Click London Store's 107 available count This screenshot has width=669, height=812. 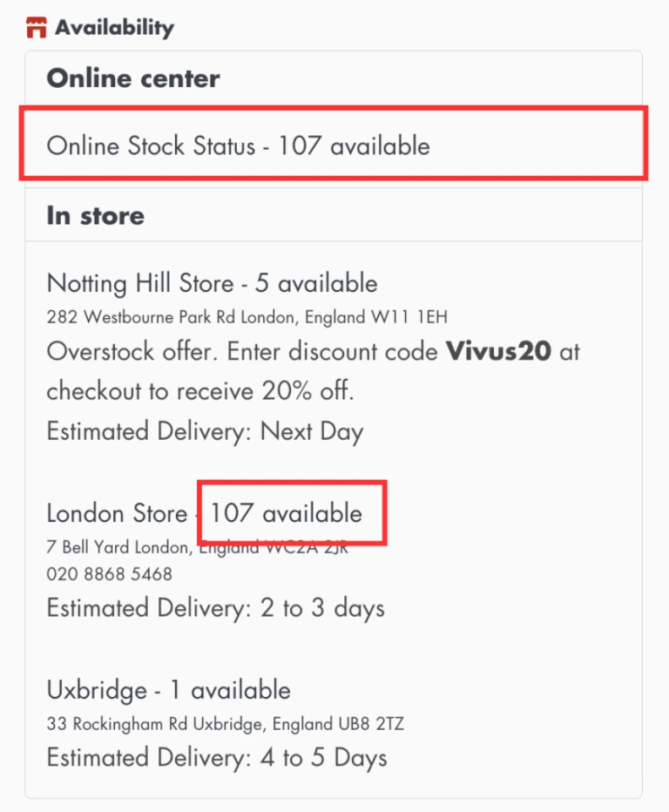pyautogui.click(x=287, y=513)
